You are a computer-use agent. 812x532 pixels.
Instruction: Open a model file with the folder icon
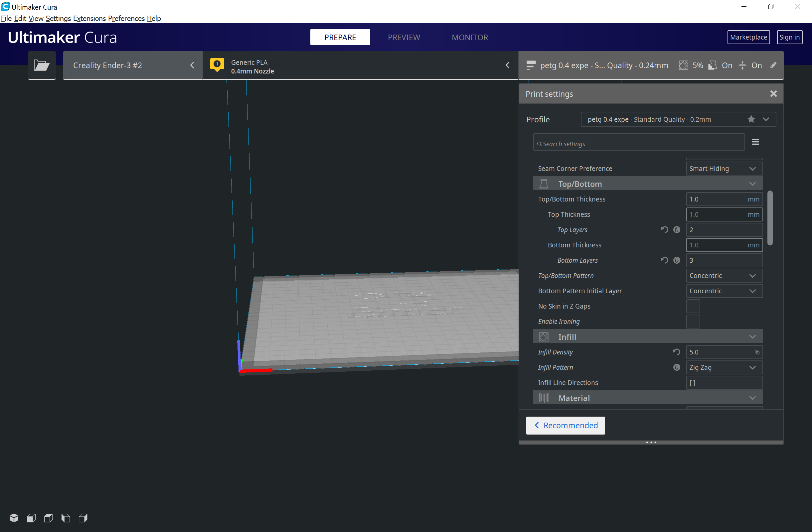42,65
